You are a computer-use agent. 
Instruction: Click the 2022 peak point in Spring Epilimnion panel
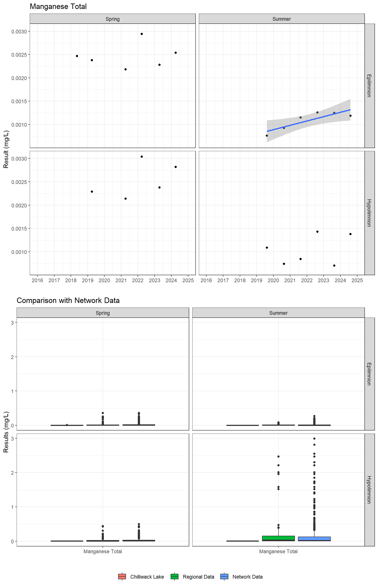[x=142, y=34]
